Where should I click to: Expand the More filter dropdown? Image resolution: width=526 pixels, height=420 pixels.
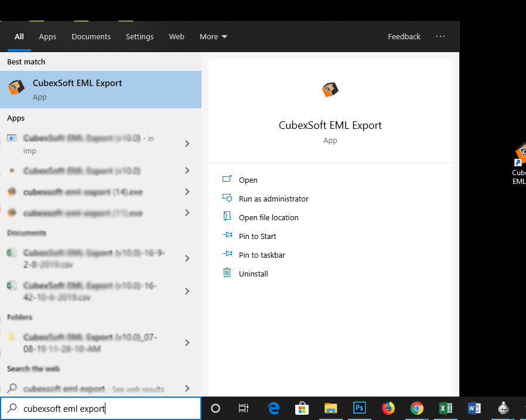213,36
